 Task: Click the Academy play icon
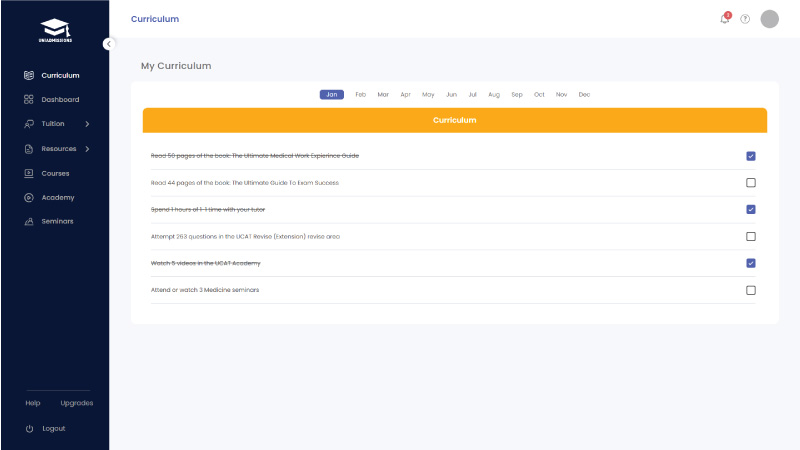tap(29, 197)
